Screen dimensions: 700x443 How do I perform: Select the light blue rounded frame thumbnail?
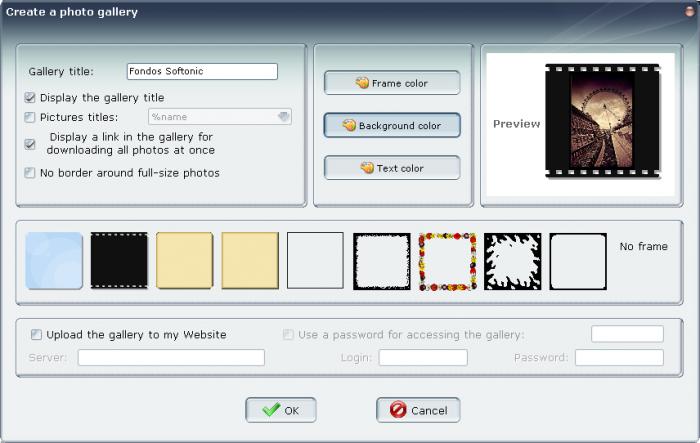point(54,261)
